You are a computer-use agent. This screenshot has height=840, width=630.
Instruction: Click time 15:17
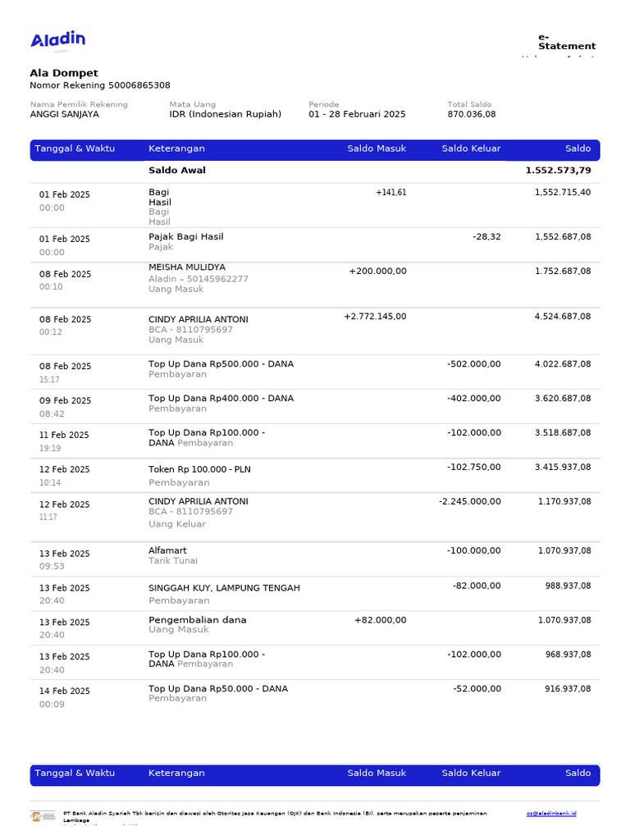tap(49, 380)
